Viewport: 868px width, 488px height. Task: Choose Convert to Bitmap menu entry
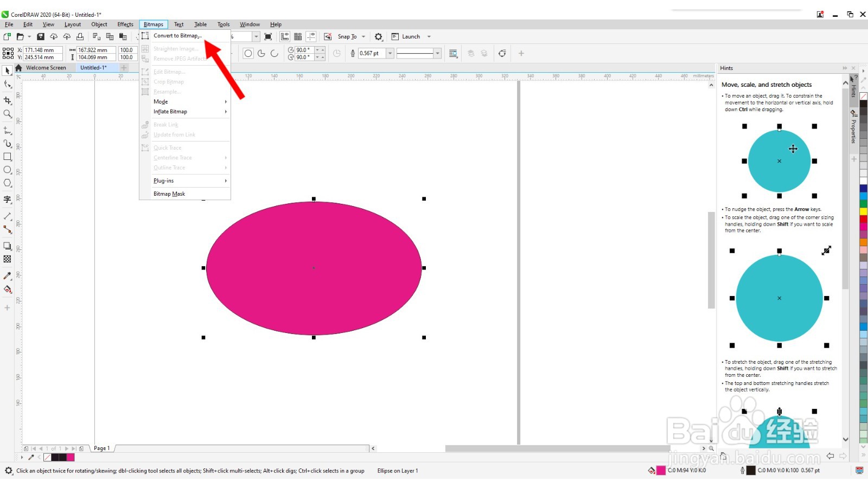point(185,36)
